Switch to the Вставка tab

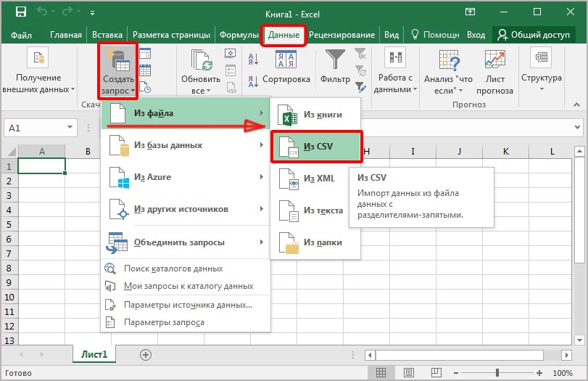pyautogui.click(x=107, y=35)
